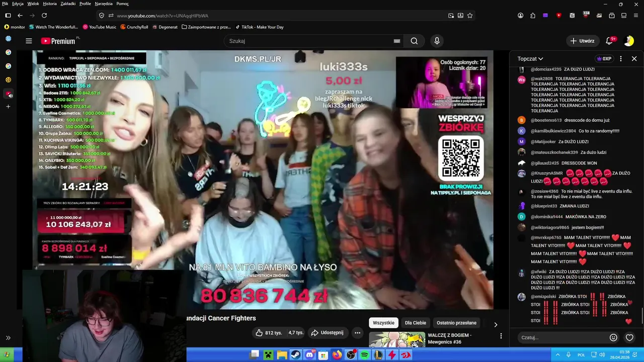Viewport: 644px width, 362px height.
Task: Open the Widok menu
Action: pos(33,4)
